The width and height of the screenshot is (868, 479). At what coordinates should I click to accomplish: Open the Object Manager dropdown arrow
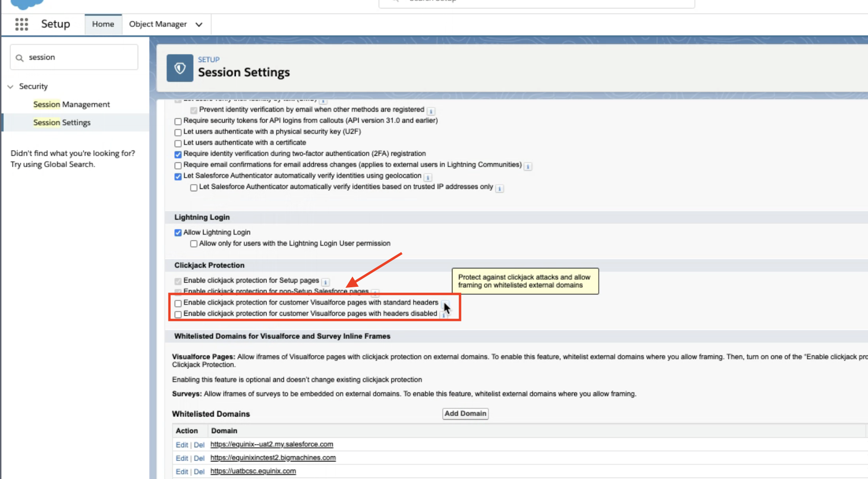click(199, 25)
